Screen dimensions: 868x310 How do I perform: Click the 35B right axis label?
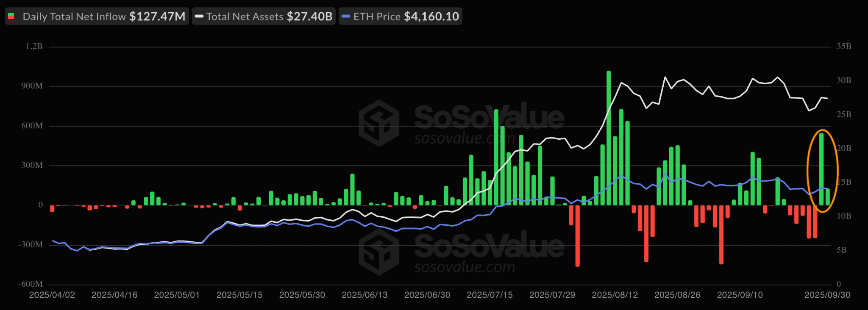[x=843, y=47]
